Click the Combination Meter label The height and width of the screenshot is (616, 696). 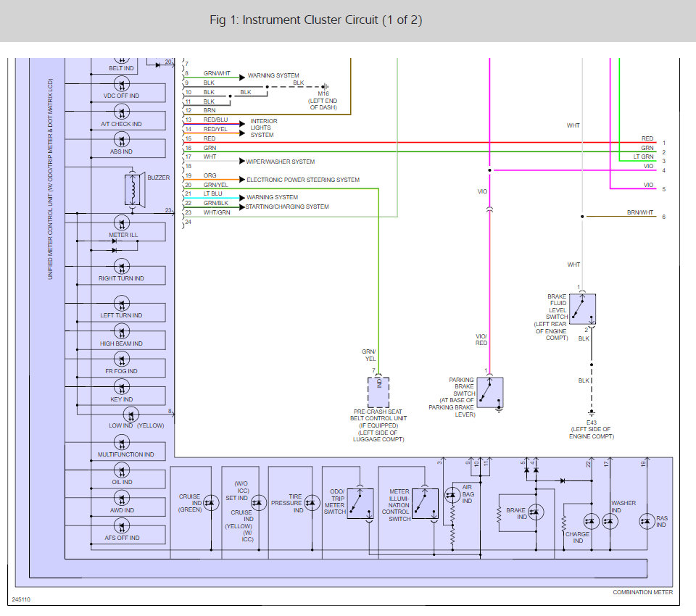[643, 592]
